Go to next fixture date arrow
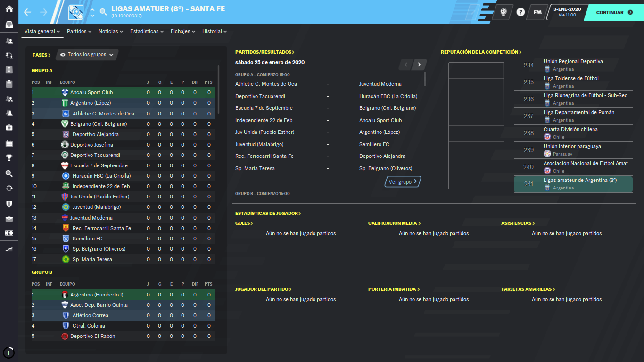This screenshot has height=362, width=644. click(x=420, y=64)
